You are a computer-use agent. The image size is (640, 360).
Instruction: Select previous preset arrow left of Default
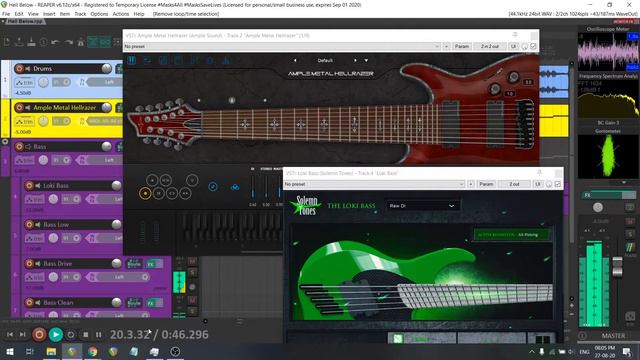[x=295, y=60]
